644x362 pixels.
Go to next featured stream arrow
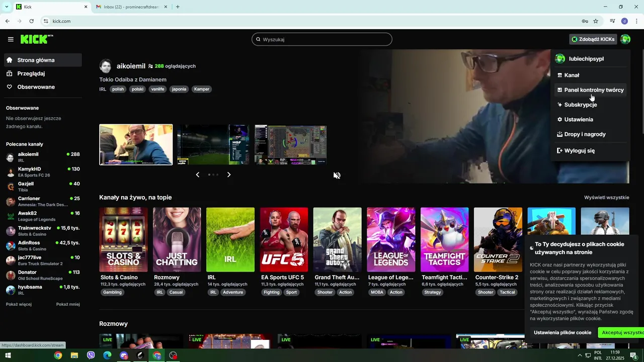229,174
